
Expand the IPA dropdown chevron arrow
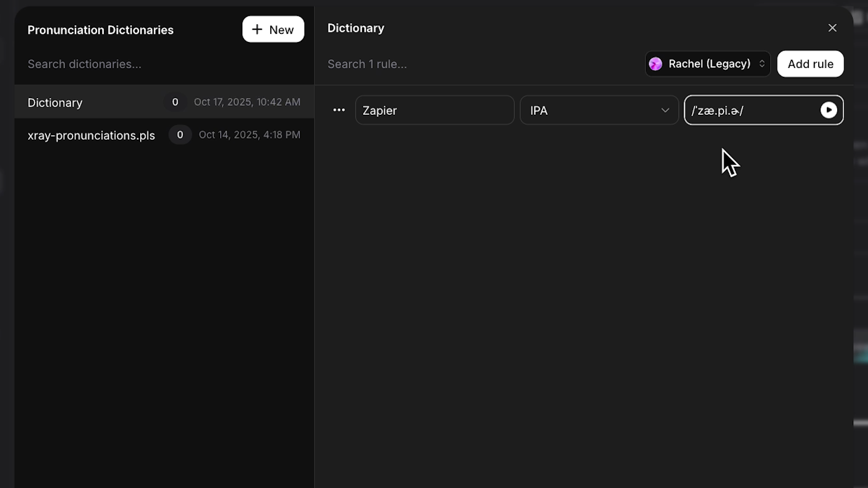click(x=665, y=110)
